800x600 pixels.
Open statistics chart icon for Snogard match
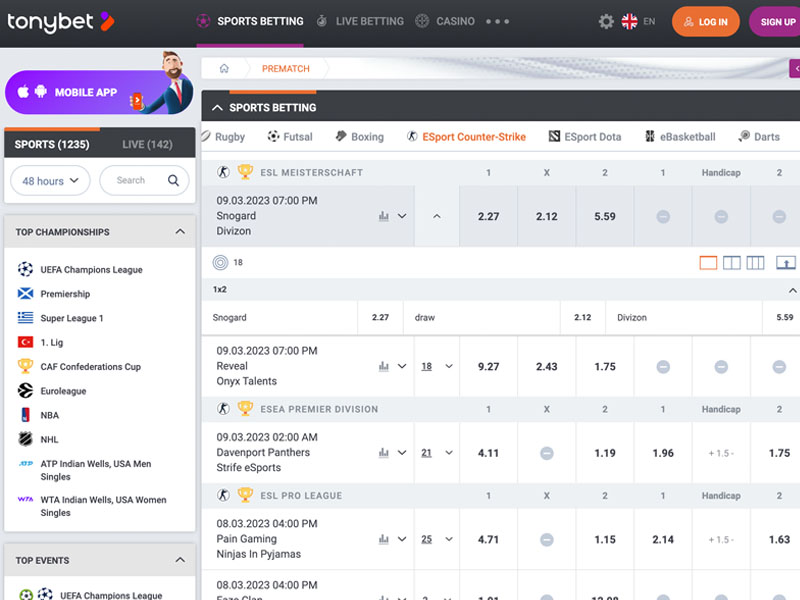(384, 216)
